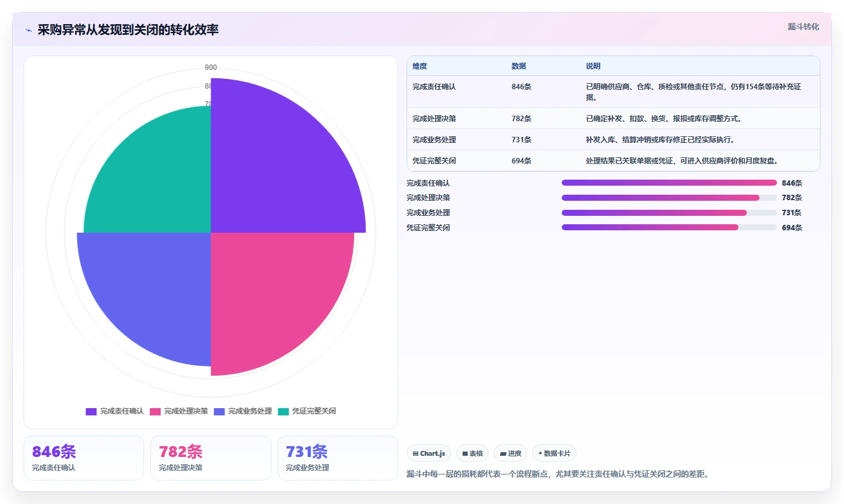This screenshot has height=504, width=844.
Task: Click the 维度 table column header
Action: [420, 66]
